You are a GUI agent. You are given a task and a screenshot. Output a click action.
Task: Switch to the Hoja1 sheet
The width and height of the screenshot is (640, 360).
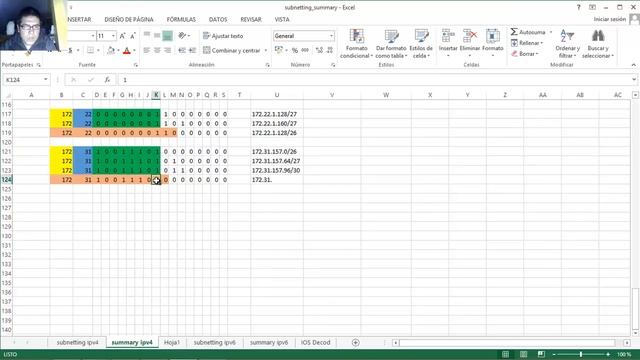[172, 342]
